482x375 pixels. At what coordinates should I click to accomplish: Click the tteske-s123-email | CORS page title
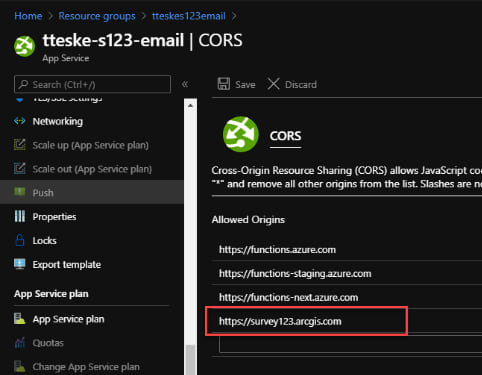click(x=142, y=41)
